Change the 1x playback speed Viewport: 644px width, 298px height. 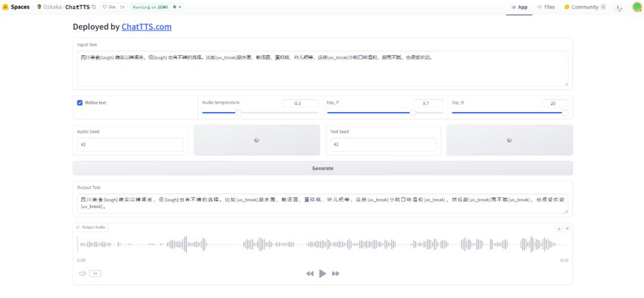pos(95,274)
